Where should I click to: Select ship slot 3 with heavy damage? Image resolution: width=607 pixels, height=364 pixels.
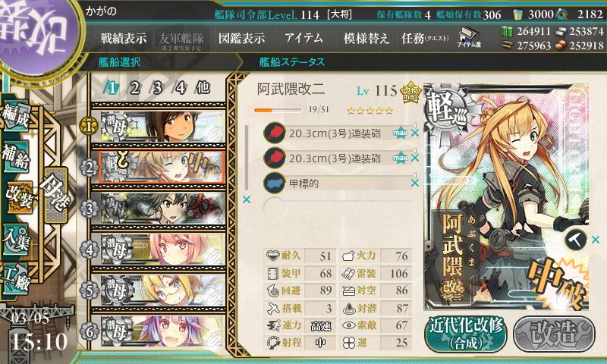162,209
